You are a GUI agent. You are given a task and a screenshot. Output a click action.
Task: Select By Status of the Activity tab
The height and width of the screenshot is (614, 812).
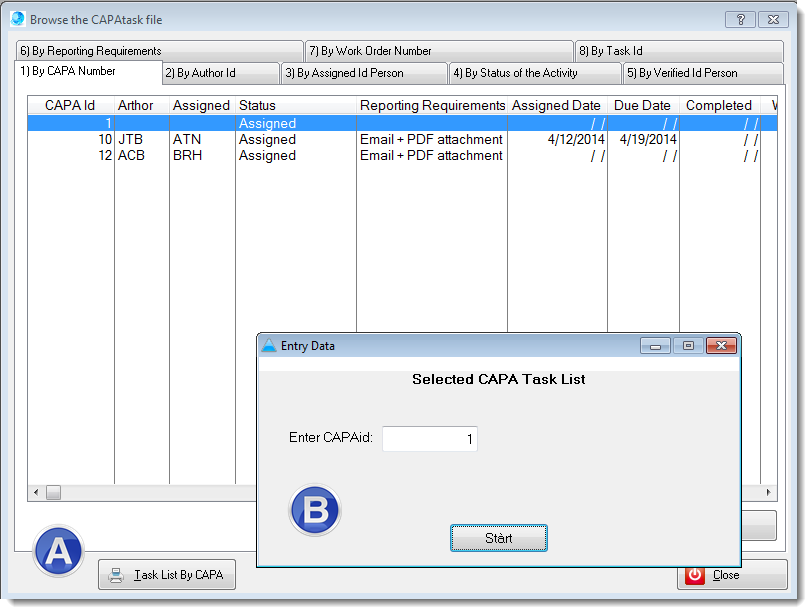534,73
